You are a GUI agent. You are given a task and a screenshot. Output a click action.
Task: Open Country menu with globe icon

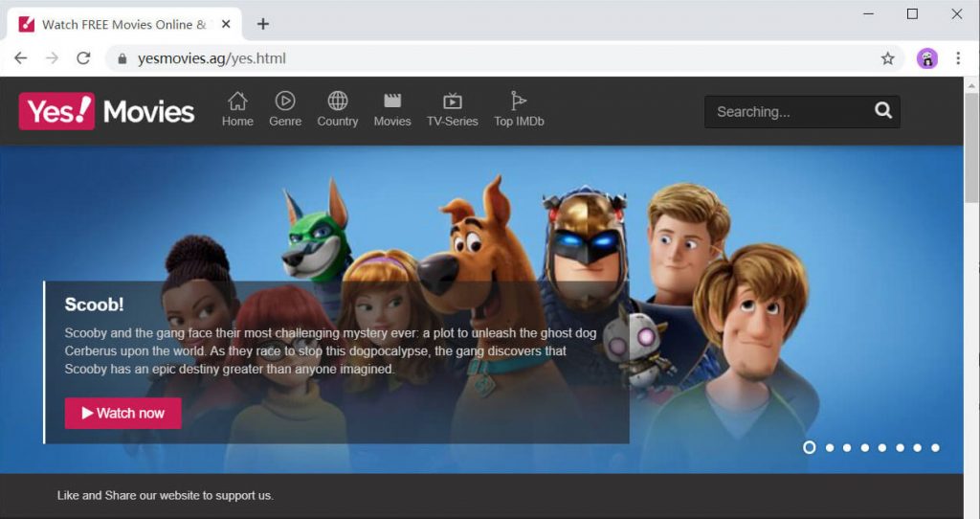click(338, 109)
